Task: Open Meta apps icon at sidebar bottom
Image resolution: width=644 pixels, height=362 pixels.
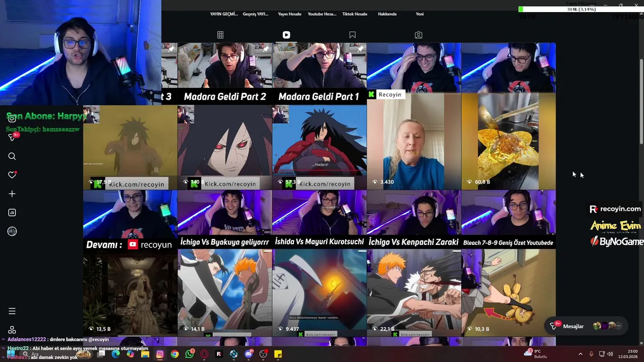Action: [x=12, y=330]
